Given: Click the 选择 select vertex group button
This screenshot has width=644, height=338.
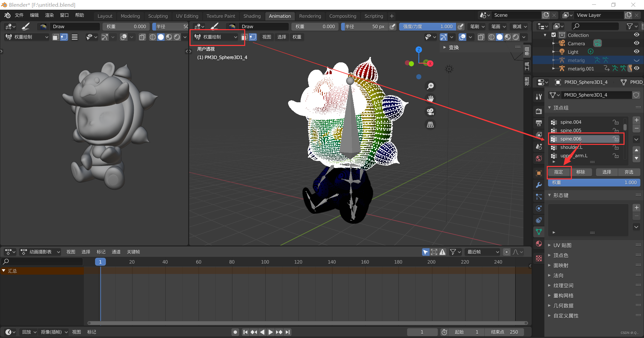Looking at the screenshot, I should (x=607, y=172).
